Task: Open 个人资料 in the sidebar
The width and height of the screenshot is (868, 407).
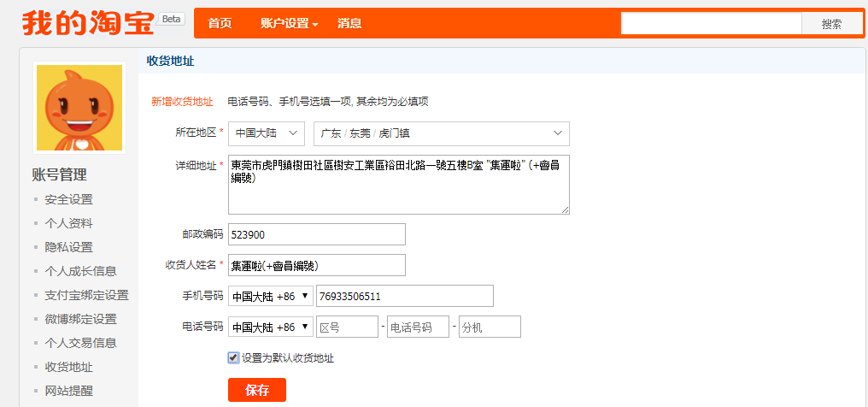Action: [68, 224]
